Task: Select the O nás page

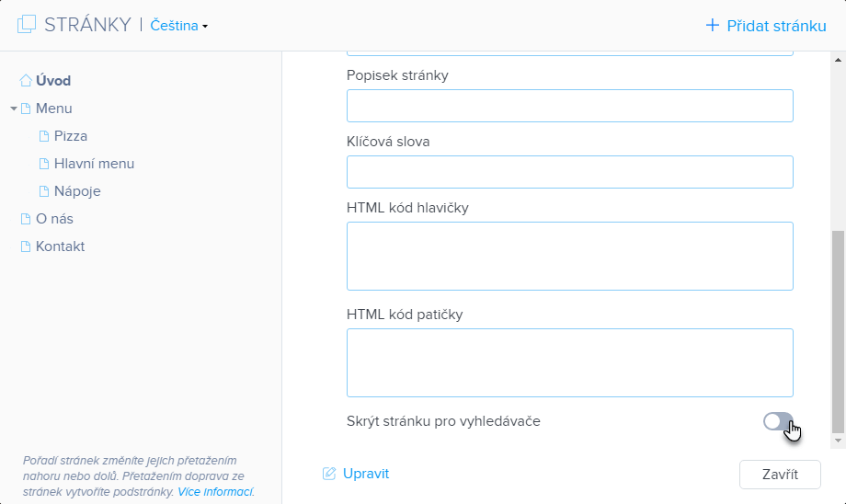Action: pos(54,219)
